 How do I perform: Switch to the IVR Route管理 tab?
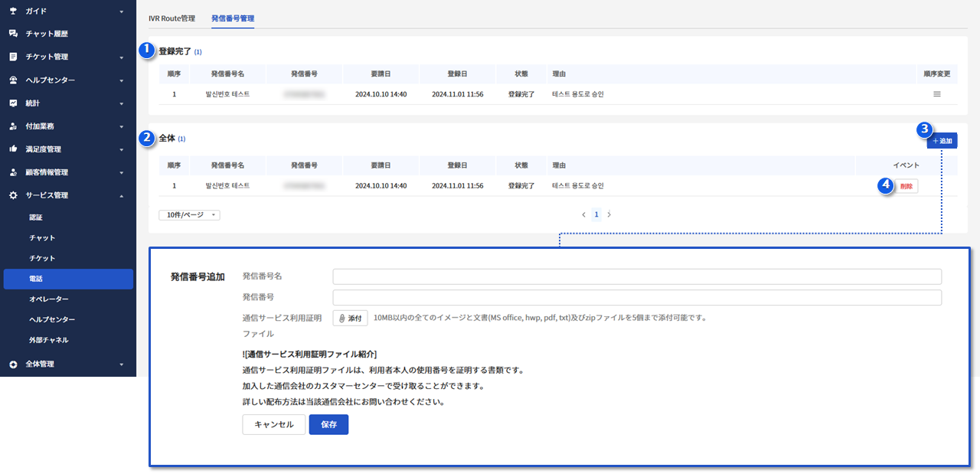pyautogui.click(x=171, y=18)
